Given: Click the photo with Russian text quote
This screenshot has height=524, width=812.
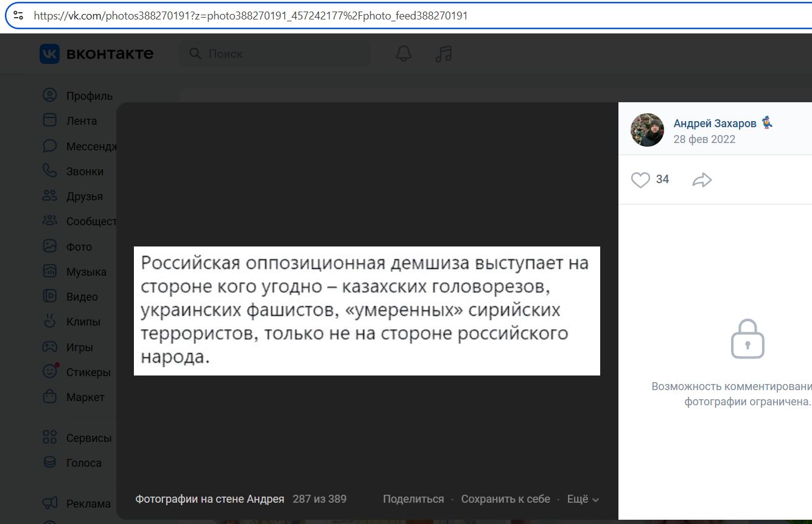Looking at the screenshot, I should coord(367,310).
